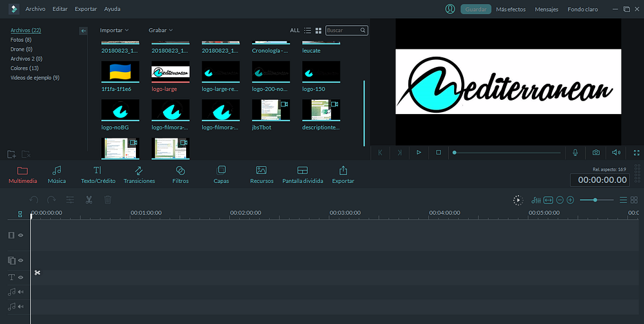Select the Fotos (8) folder
Image resolution: width=644 pixels, height=324 pixels.
coord(21,40)
